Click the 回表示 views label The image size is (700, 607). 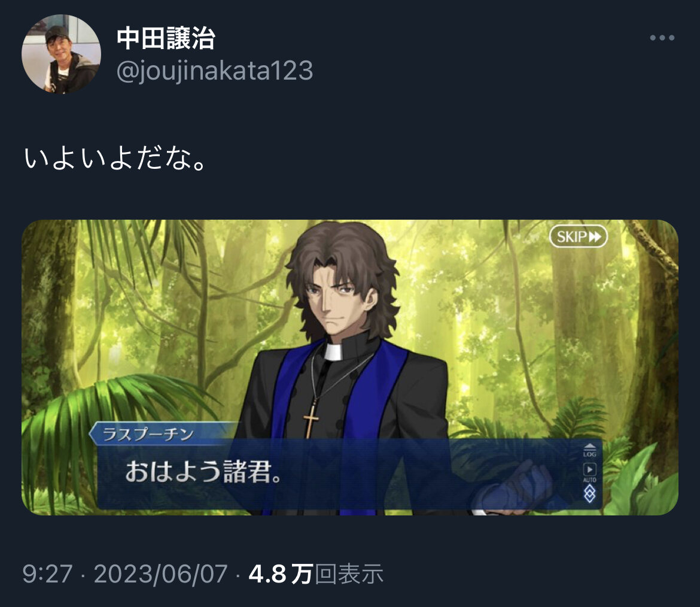pyautogui.click(x=349, y=574)
